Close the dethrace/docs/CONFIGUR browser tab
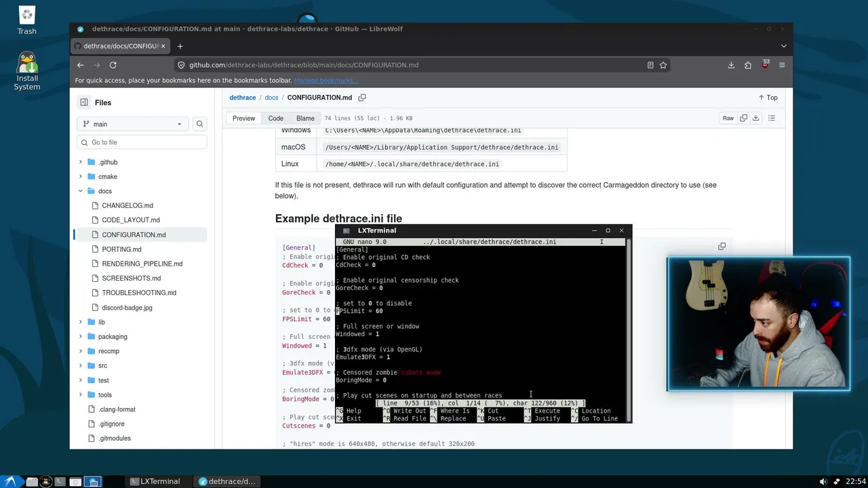Image resolution: width=868 pixels, height=488 pixels. (x=163, y=46)
